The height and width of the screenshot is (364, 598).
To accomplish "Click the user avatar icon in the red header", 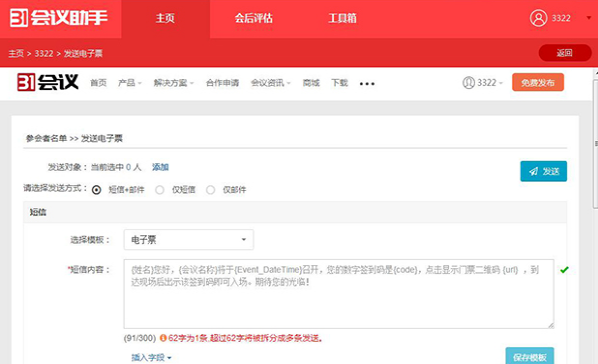I will 538,18.
